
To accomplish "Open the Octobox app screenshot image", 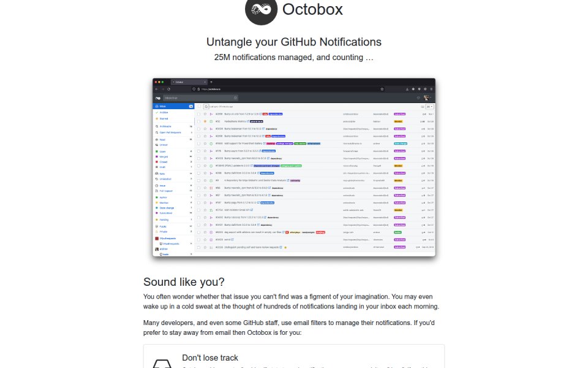I will coord(294,167).
